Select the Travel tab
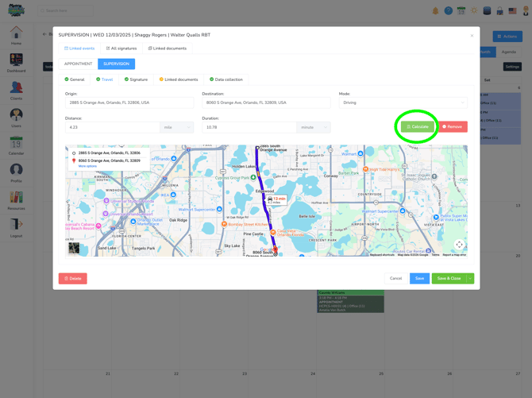 coord(104,79)
